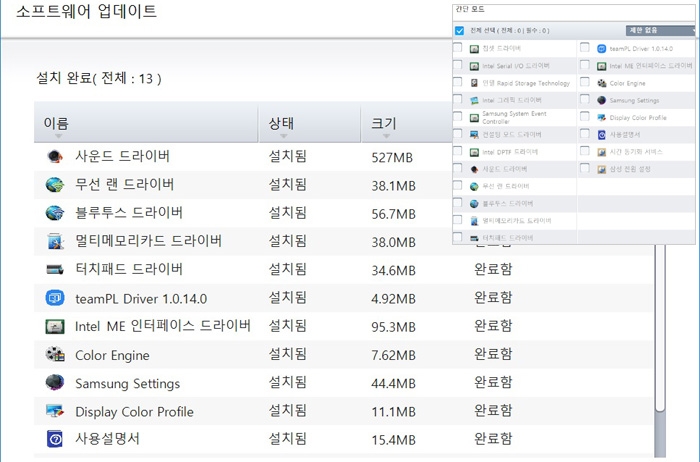Check the Intel ME 인터페이스 드라이버 checkbox in panel

(x=584, y=65)
